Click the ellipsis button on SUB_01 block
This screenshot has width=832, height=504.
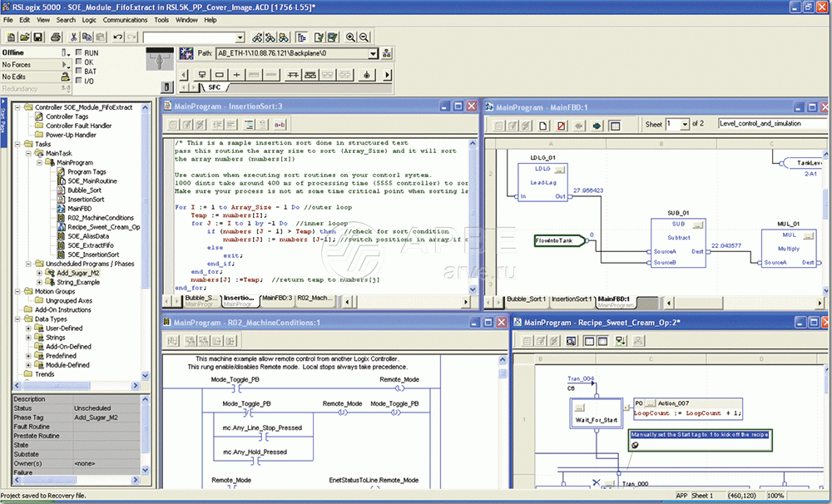click(697, 225)
